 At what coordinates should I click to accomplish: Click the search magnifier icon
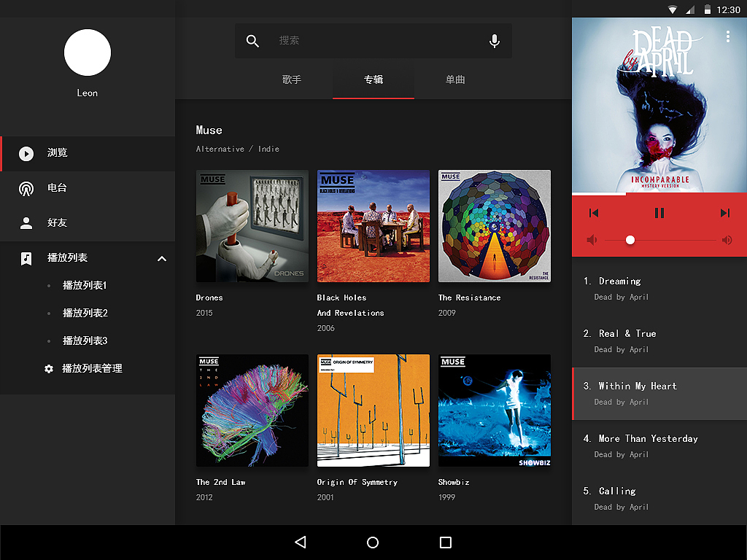tap(252, 41)
